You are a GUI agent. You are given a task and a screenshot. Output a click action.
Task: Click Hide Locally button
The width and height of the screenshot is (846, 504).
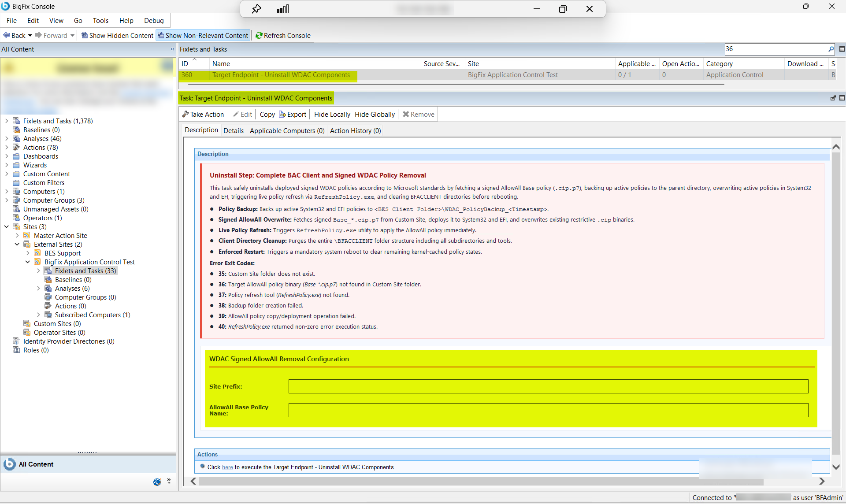[332, 114]
